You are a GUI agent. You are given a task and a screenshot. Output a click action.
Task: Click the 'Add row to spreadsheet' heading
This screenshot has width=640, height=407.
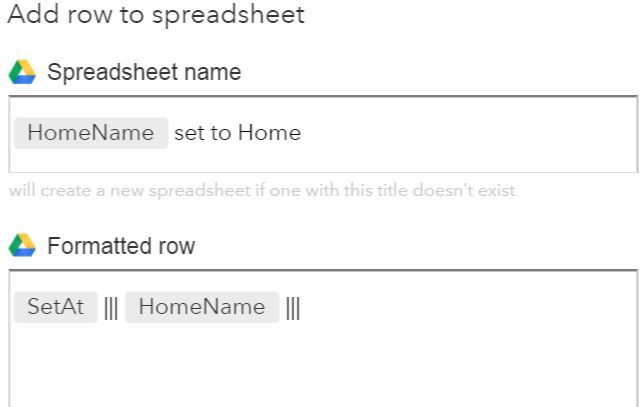click(x=156, y=15)
